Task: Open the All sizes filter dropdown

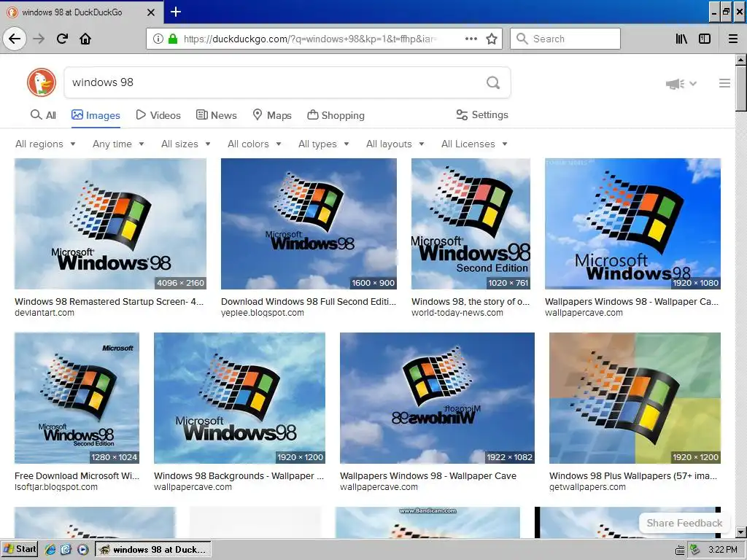Action: [186, 144]
